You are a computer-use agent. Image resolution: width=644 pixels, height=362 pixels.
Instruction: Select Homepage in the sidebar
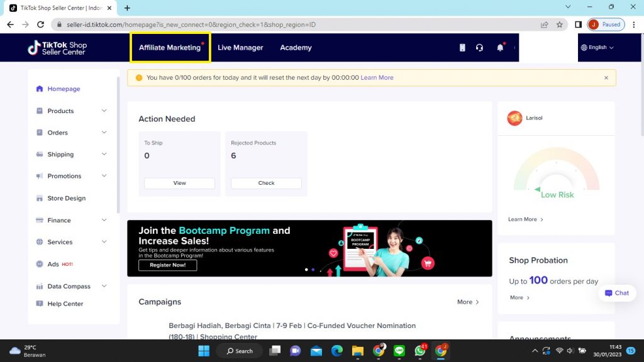(64, 89)
